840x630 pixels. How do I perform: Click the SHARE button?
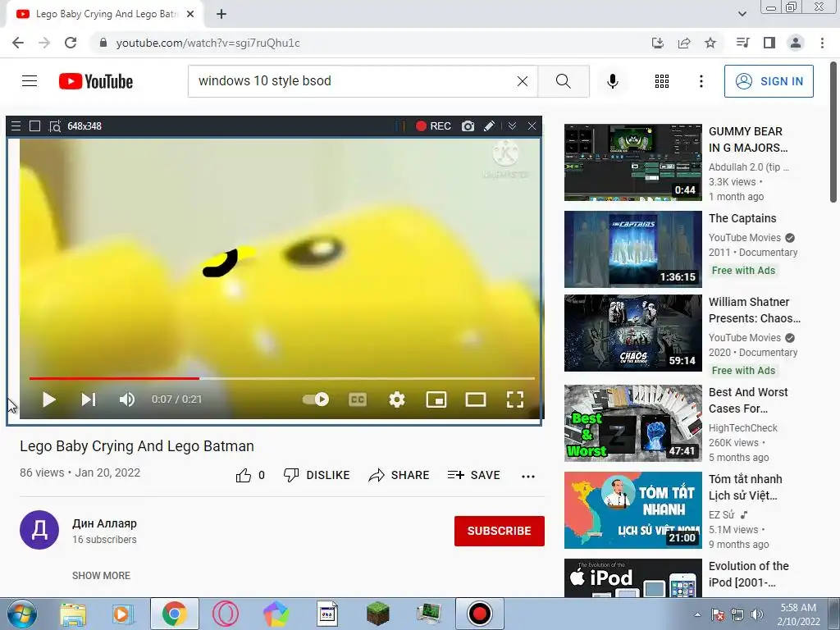point(399,475)
